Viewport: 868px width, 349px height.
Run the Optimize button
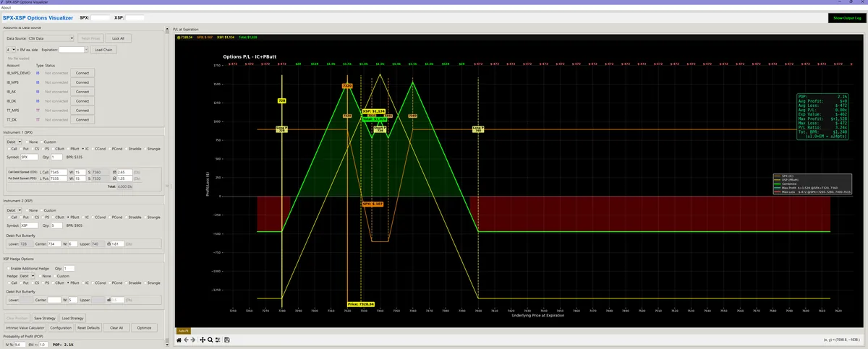pyautogui.click(x=144, y=328)
